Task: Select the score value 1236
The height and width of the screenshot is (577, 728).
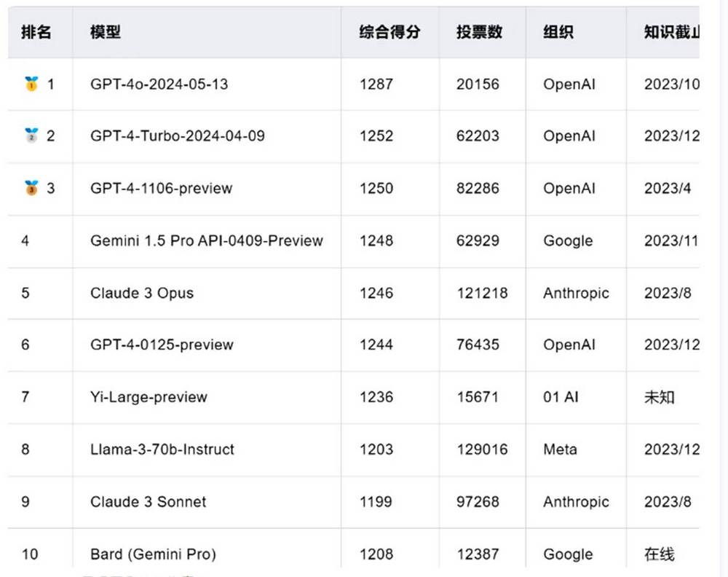Action: tap(376, 397)
